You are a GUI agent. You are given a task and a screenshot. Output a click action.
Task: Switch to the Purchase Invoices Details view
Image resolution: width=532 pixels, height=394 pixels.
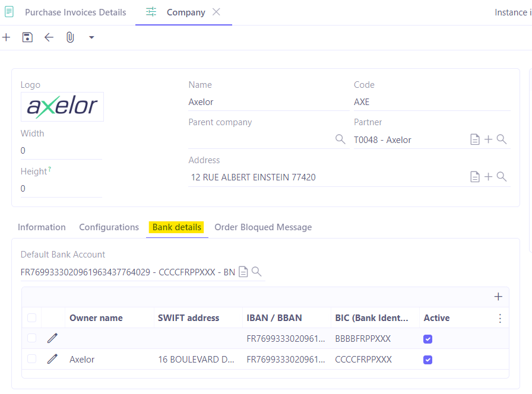[x=75, y=12]
